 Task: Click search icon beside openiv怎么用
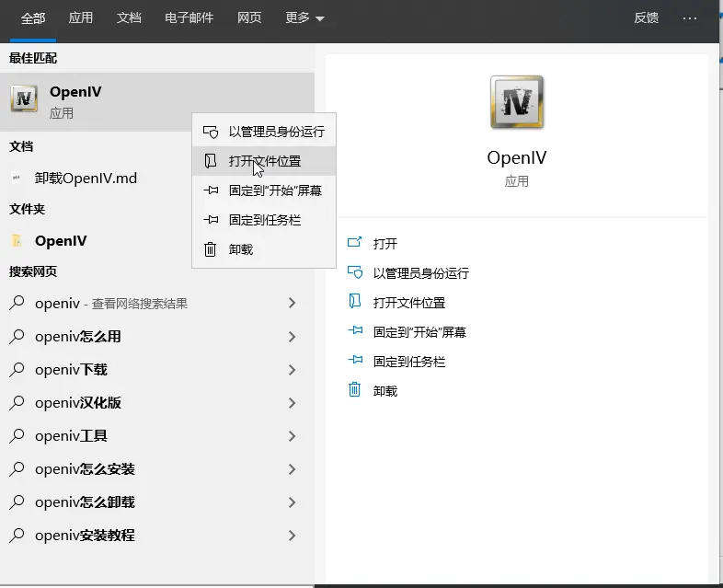(x=17, y=336)
